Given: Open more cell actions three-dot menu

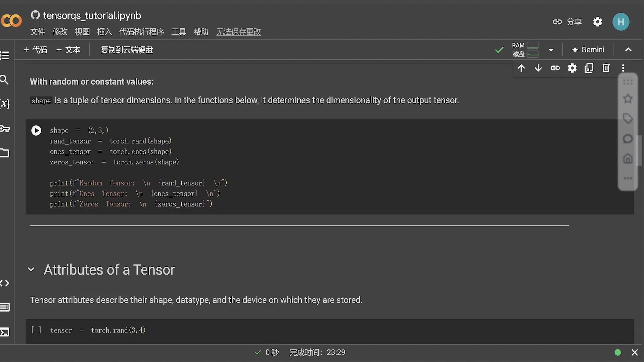Looking at the screenshot, I should [x=623, y=68].
